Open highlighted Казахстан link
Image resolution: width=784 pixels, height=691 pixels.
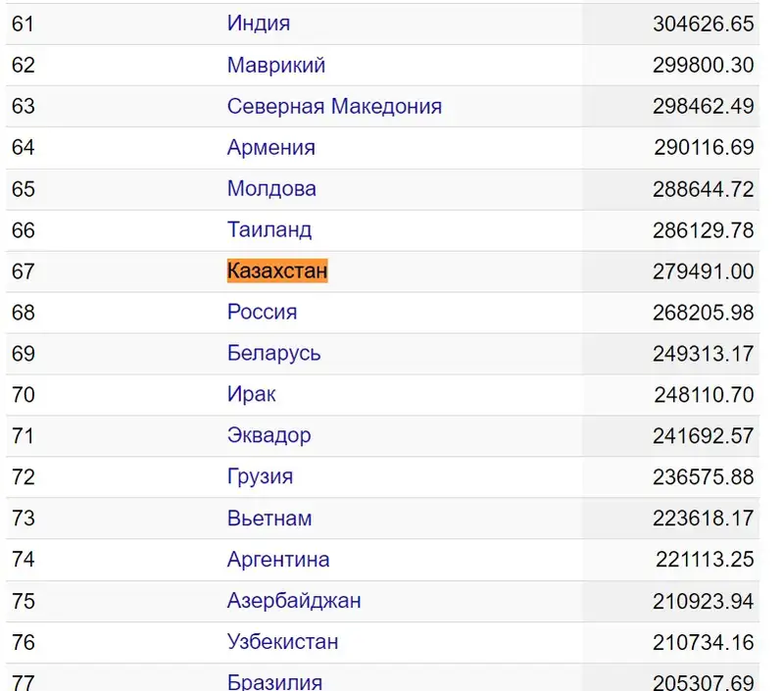(277, 271)
